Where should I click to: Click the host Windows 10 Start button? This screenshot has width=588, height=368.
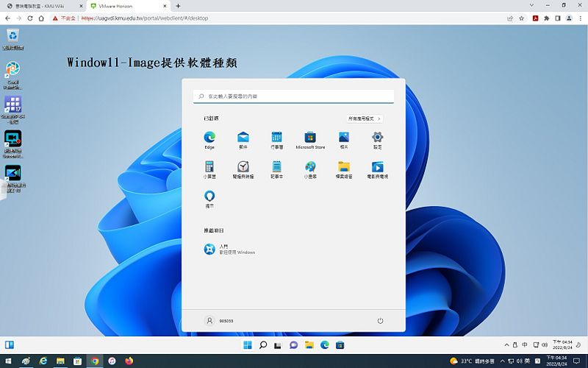point(8,361)
